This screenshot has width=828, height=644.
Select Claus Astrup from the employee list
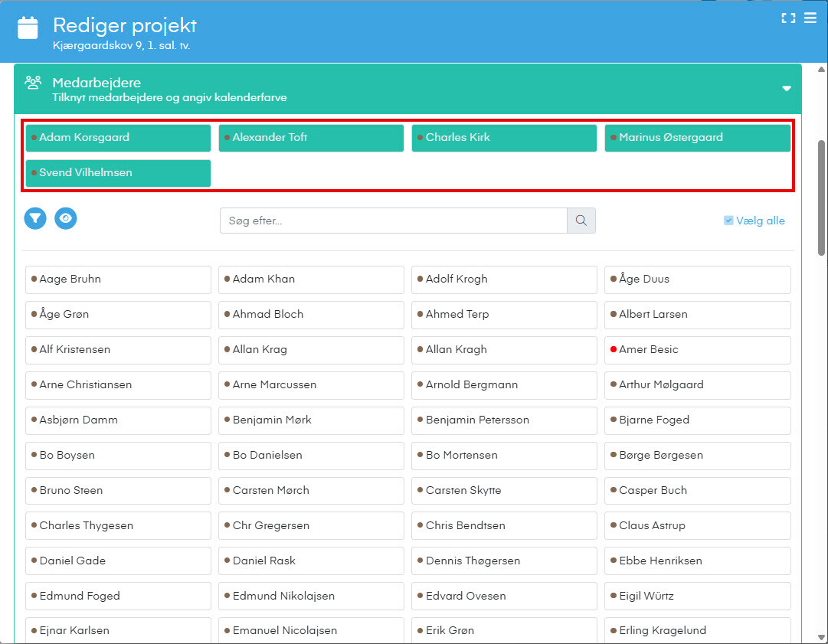(697, 525)
